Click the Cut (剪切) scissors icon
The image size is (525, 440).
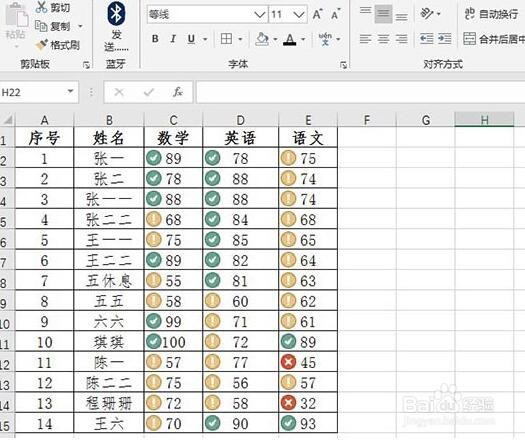coord(41,7)
